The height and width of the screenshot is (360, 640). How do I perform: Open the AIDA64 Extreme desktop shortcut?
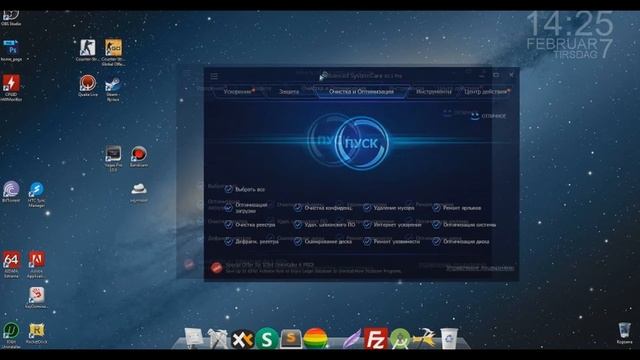11,264
